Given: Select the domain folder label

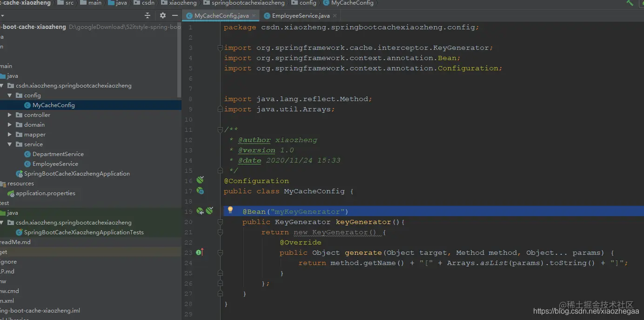Looking at the screenshot, I should [34, 124].
